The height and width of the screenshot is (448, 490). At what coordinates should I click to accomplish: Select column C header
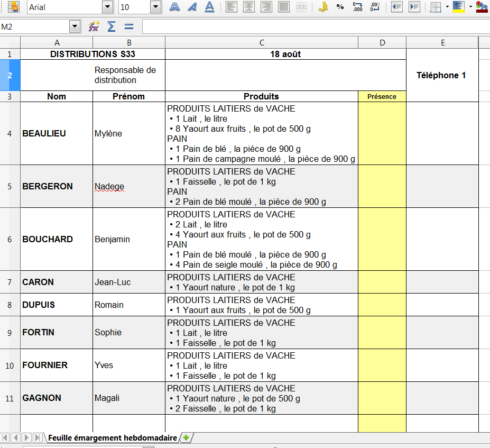coord(262,42)
